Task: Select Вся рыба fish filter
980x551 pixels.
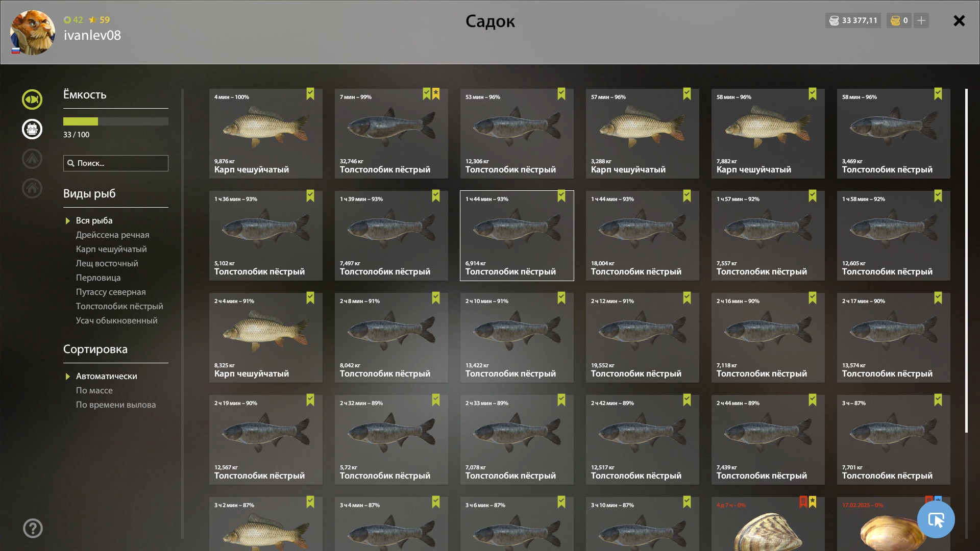Action: coord(94,220)
